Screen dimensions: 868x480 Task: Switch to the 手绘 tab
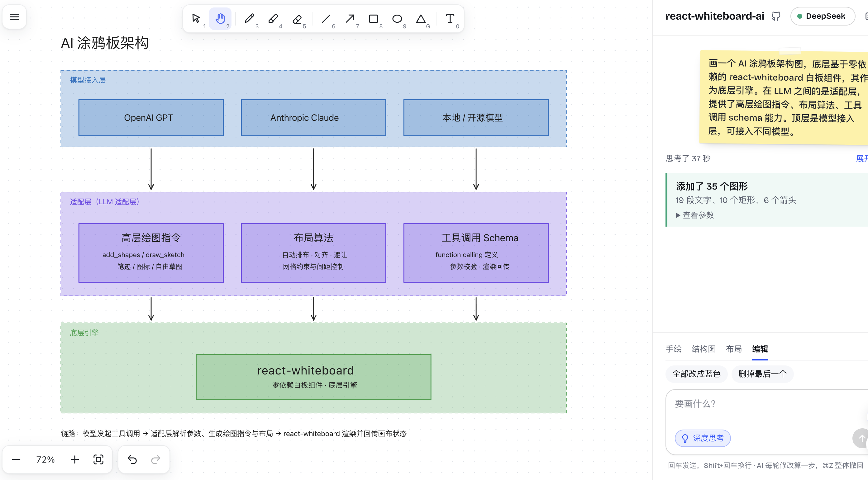674,349
